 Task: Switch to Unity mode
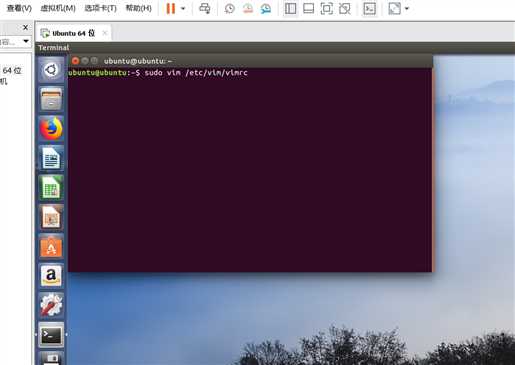[x=345, y=8]
